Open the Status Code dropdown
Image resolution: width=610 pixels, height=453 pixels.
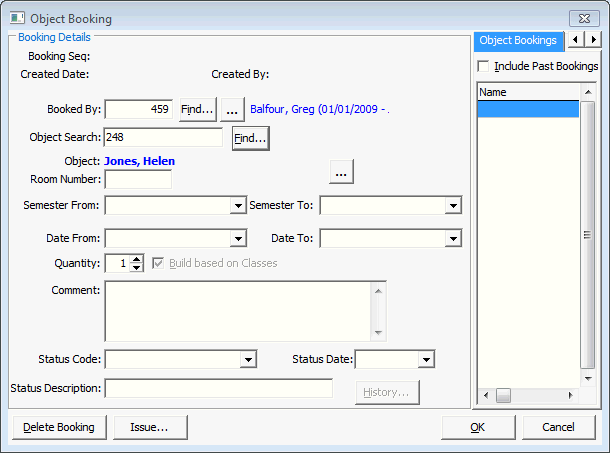[x=248, y=359]
